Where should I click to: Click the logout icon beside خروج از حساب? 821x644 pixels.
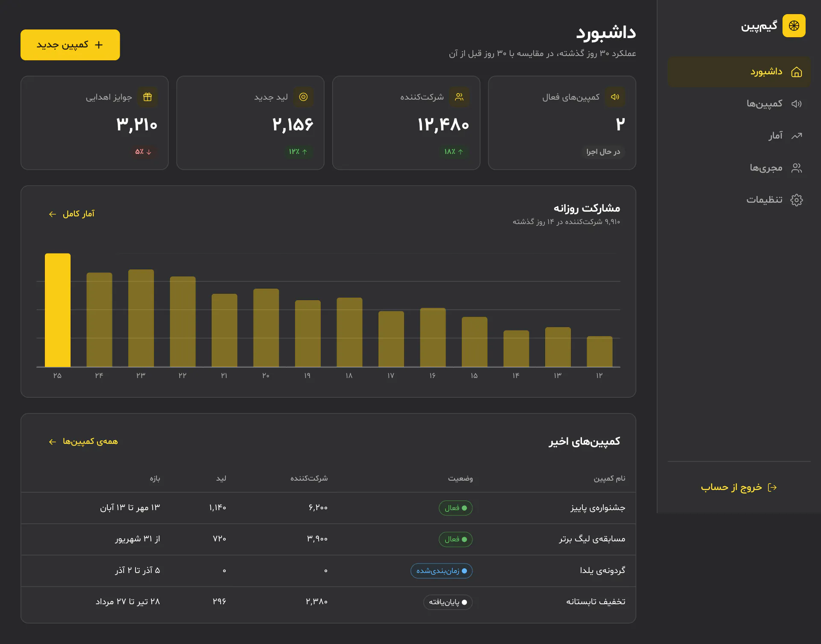(772, 487)
